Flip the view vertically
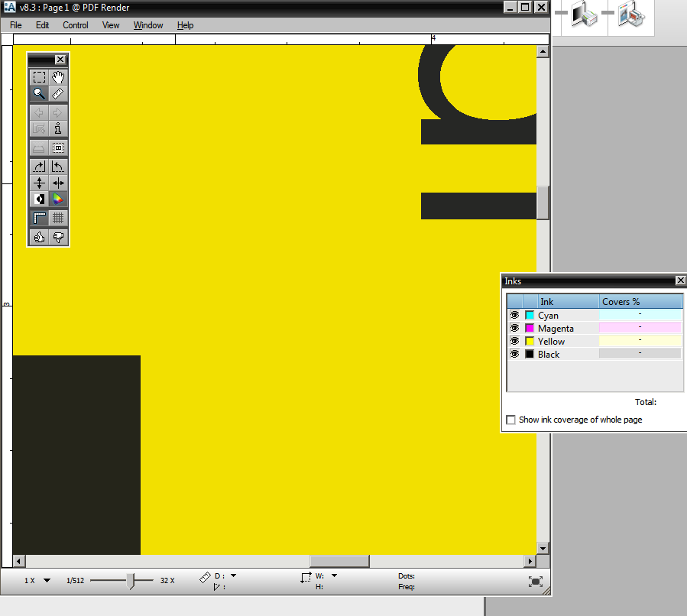Viewport: 687px width, 616px height. coord(39,183)
